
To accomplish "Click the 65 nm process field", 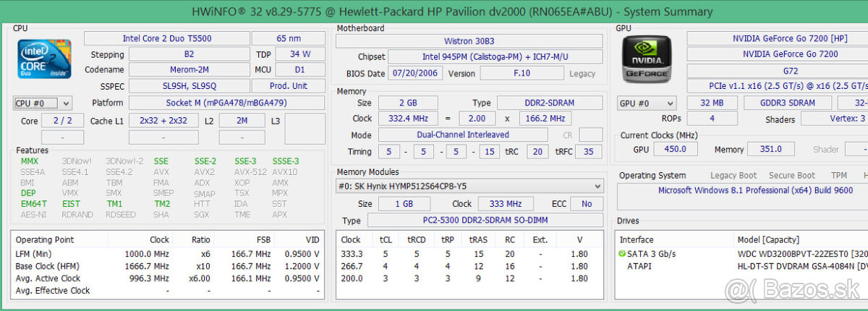I will pyautogui.click(x=289, y=38).
